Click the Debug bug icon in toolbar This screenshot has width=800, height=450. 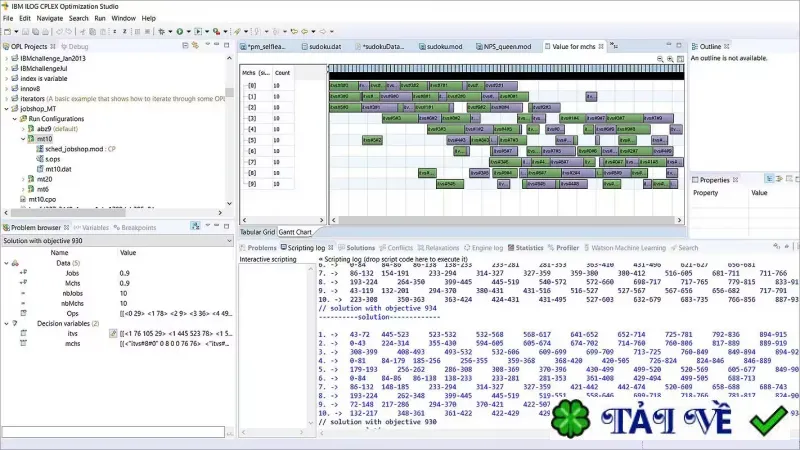pos(162,32)
